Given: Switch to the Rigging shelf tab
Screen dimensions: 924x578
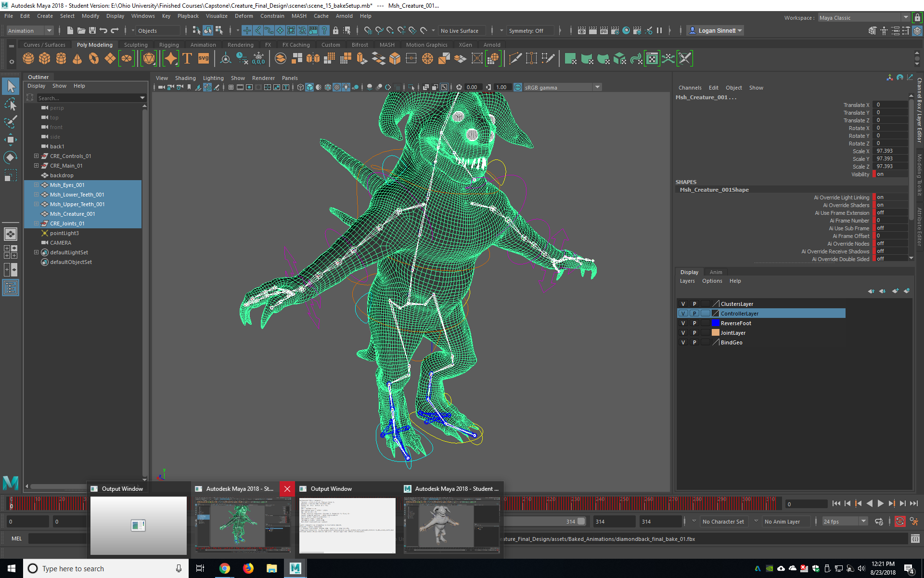Looking at the screenshot, I should point(169,44).
